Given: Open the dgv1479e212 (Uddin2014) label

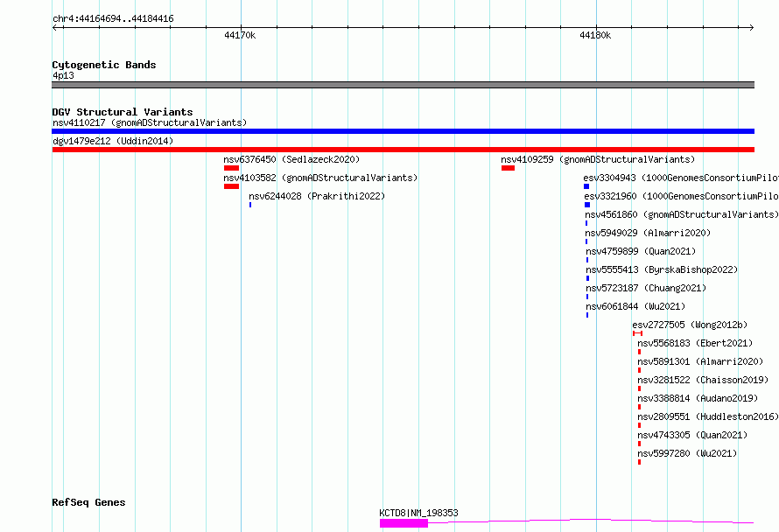Looking at the screenshot, I should click(x=113, y=141).
